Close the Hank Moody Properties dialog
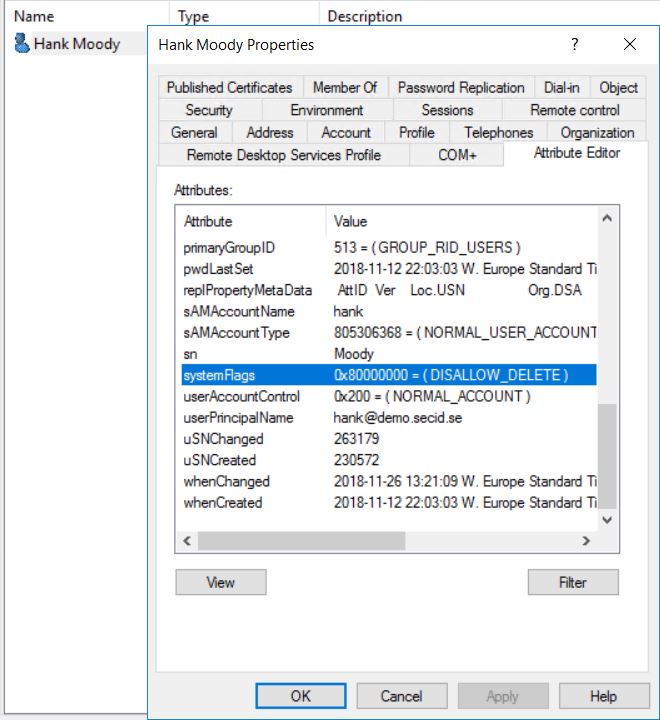 point(630,45)
